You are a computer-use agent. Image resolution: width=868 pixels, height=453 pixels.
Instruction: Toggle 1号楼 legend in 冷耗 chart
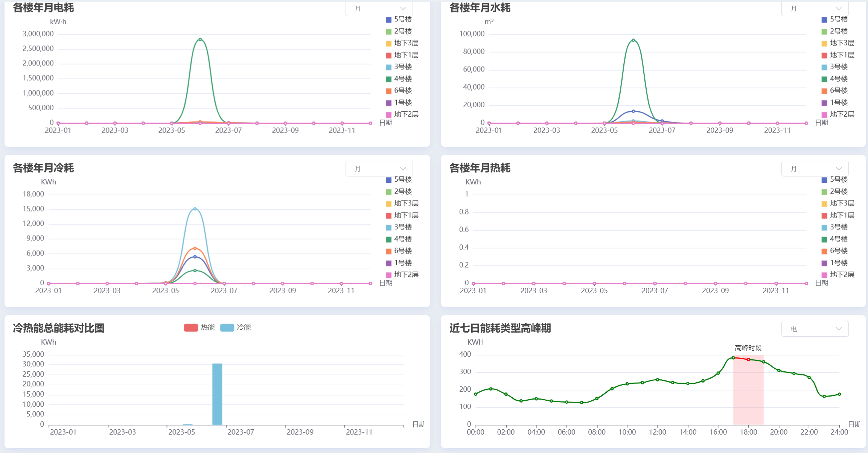point(399,263)
